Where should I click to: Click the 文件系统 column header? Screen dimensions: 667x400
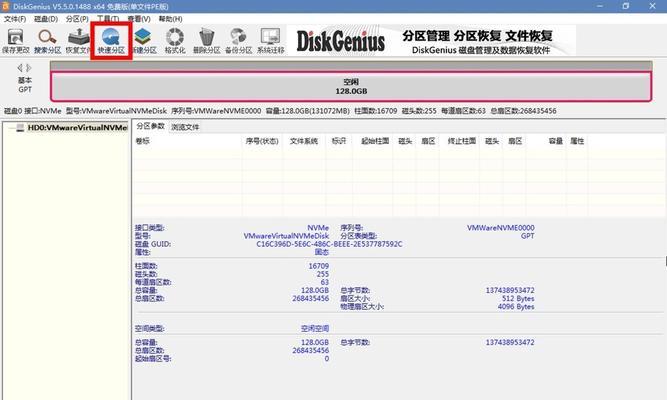[x=304, y=141]
